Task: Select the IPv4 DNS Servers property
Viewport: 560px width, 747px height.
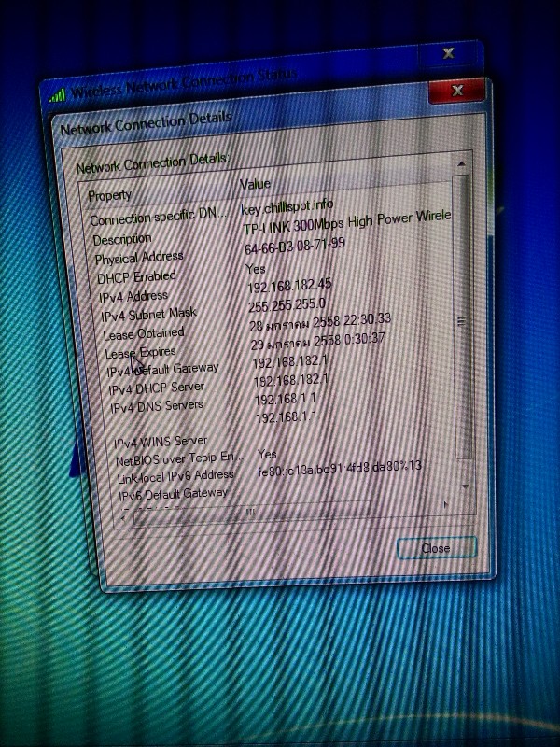Action: (157, 406)
